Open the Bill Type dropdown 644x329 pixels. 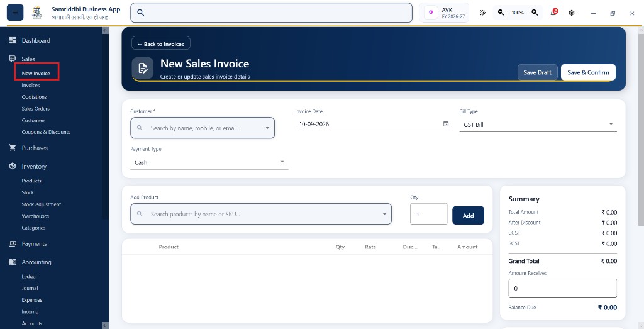coord(538,125)
